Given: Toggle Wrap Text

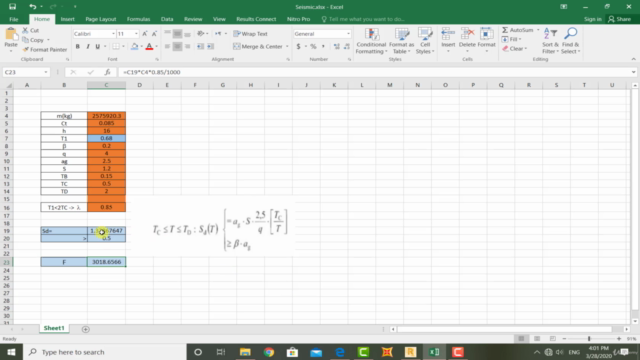Looking at the screenshot, I should (251, 34).
